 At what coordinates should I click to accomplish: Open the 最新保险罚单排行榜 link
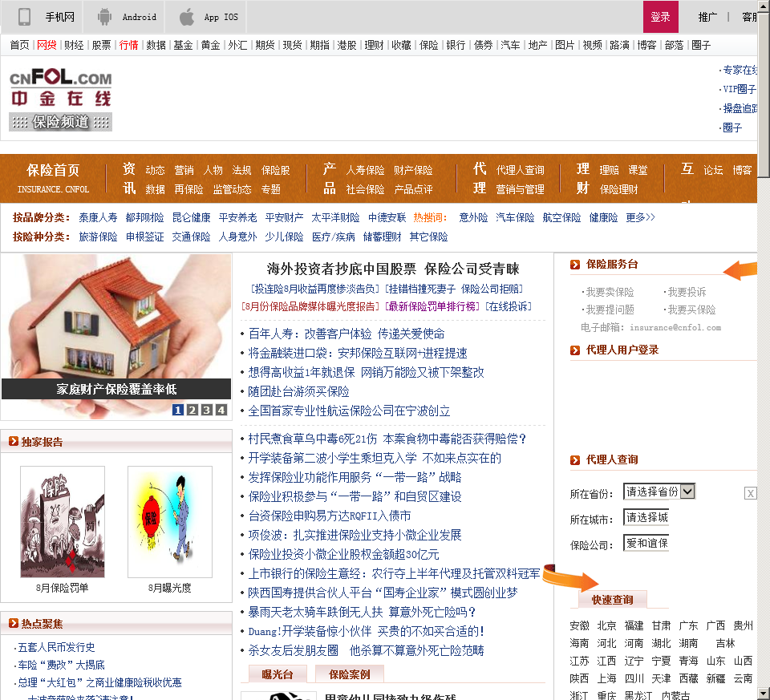432,306
